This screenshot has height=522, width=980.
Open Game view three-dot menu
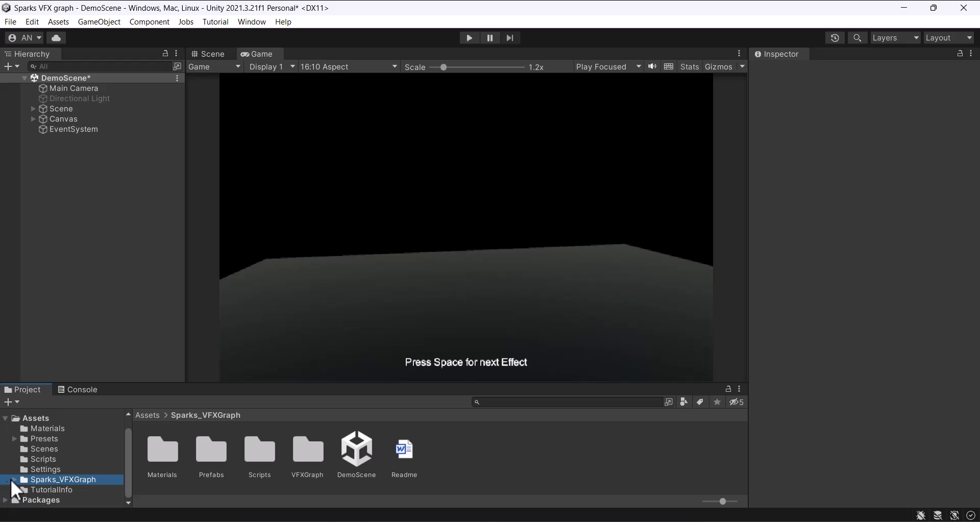[x=739, y=54]
